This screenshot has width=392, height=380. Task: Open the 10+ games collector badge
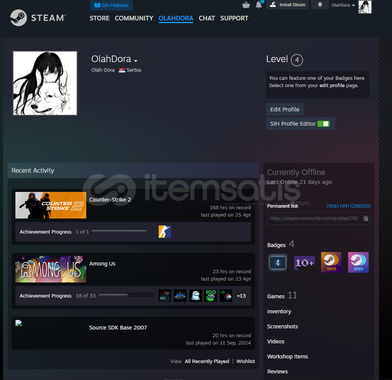pyautogui.click(x=304, y=263)
